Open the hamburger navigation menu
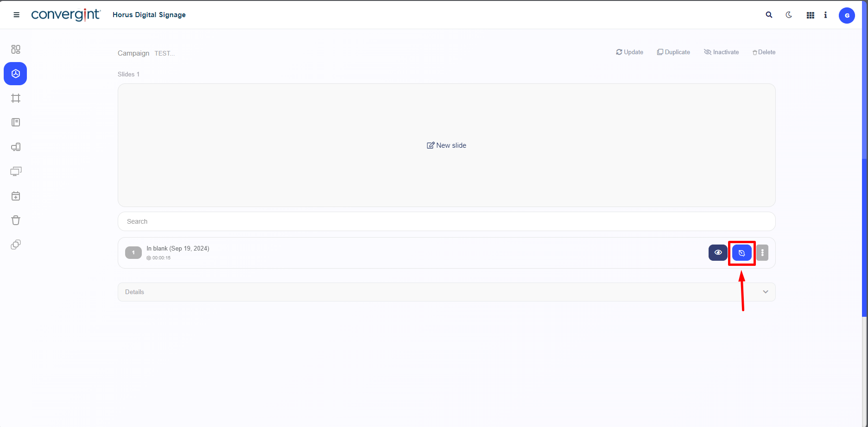This screenshot has height=427, width=868. (16, 15)
